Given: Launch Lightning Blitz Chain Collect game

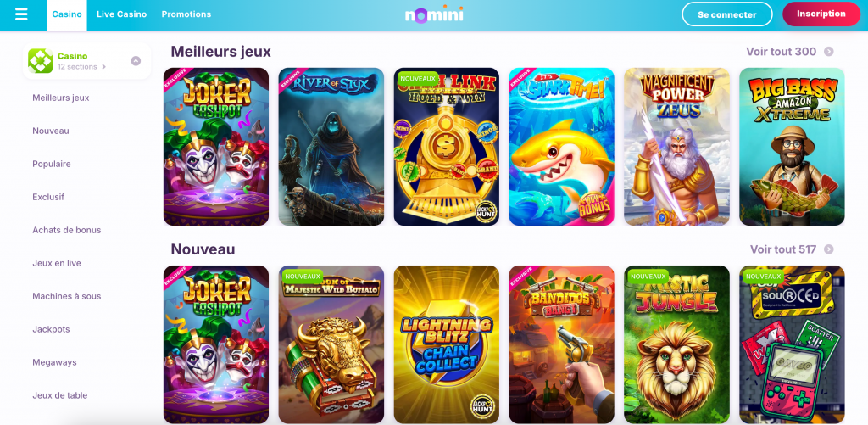Looking at the screenshot, I should (446, 344).
